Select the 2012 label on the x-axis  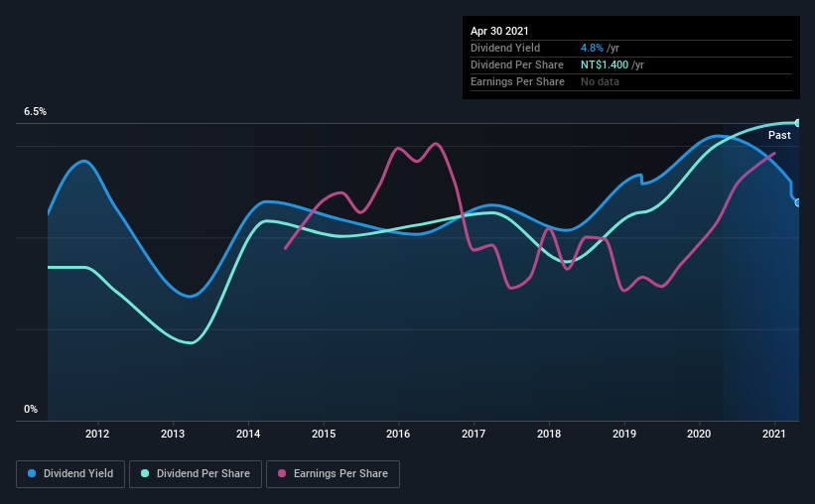click(97, 434)
